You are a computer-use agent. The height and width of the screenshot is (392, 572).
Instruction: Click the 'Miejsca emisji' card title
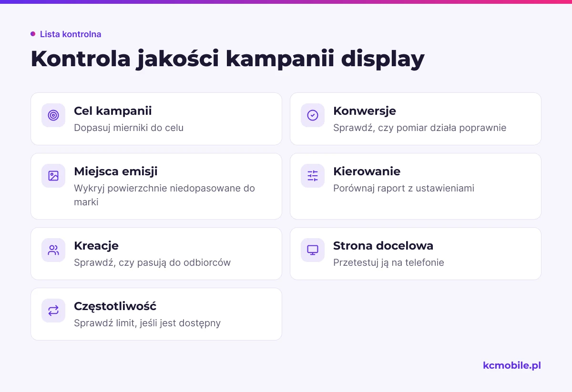pos(116,171)
